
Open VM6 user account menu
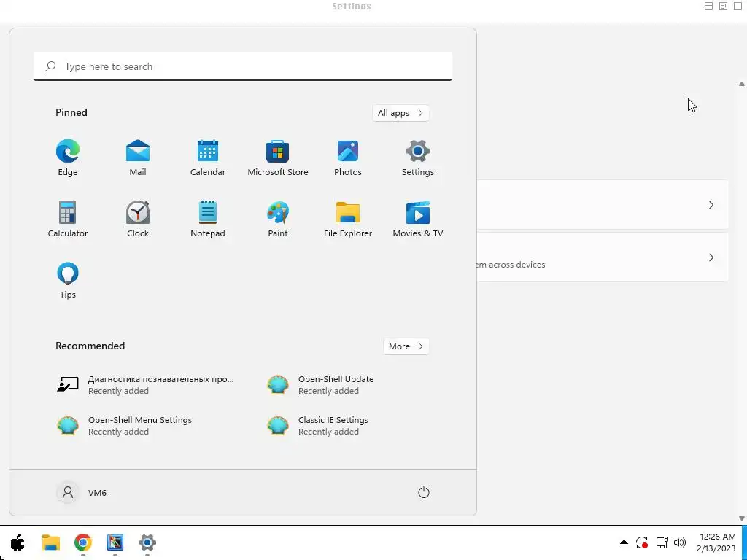82,492
